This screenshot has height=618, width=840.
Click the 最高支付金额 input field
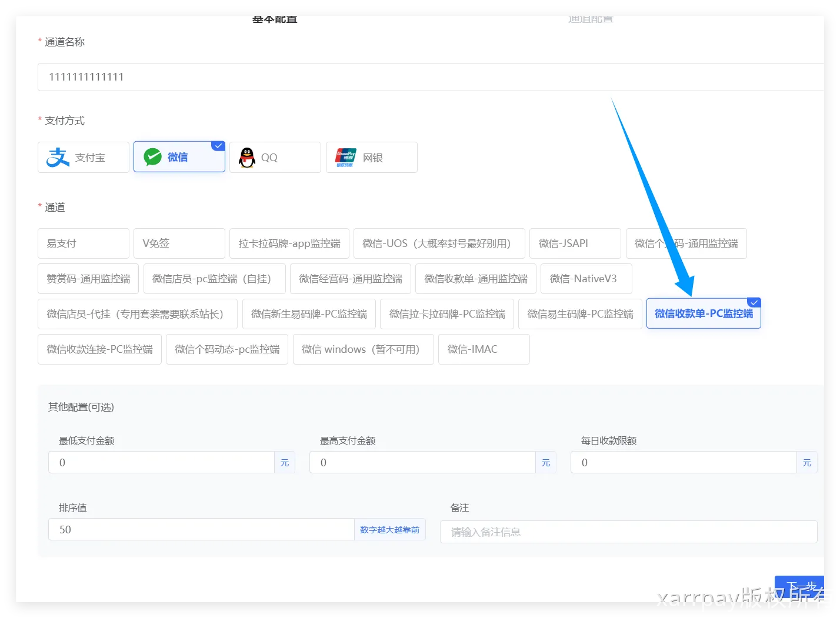[422, 463]
